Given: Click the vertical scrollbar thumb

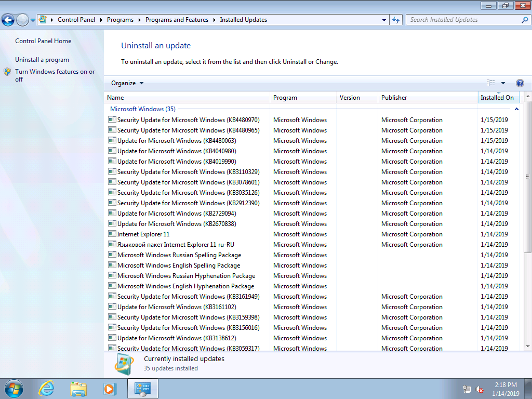Looking at the screenshot, I should coord(528,177).
